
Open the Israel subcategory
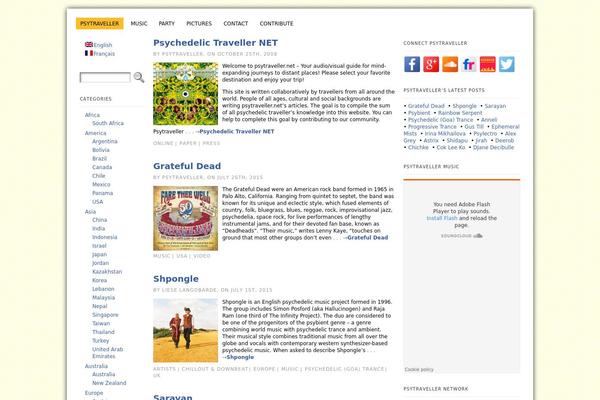click(x=99, y=246)
